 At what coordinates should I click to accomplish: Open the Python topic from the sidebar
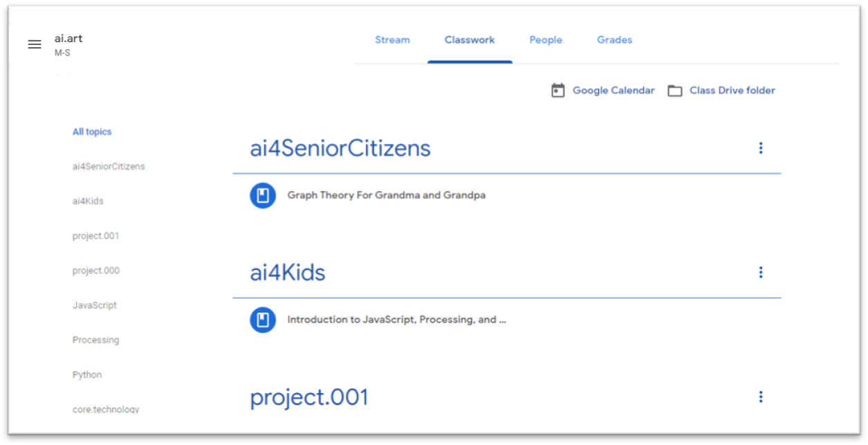point(86,374)
